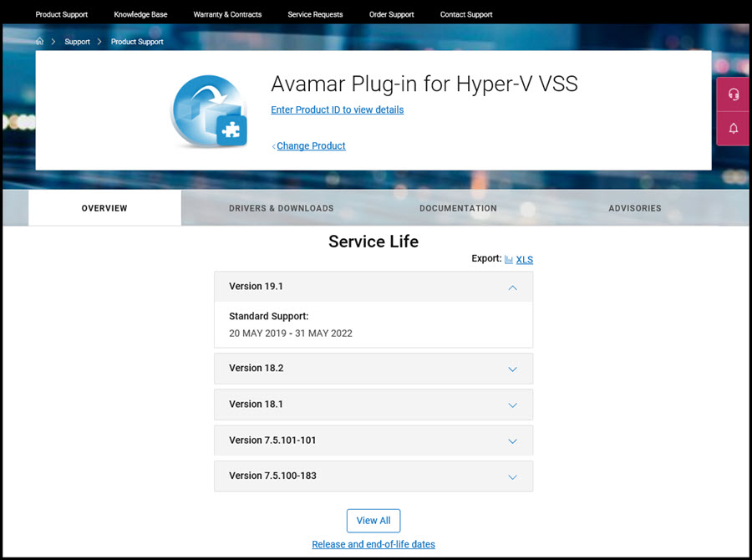752x560 pixels.
Task: Click the View All button
Action: pyautogui.click(x=373, y=521)
